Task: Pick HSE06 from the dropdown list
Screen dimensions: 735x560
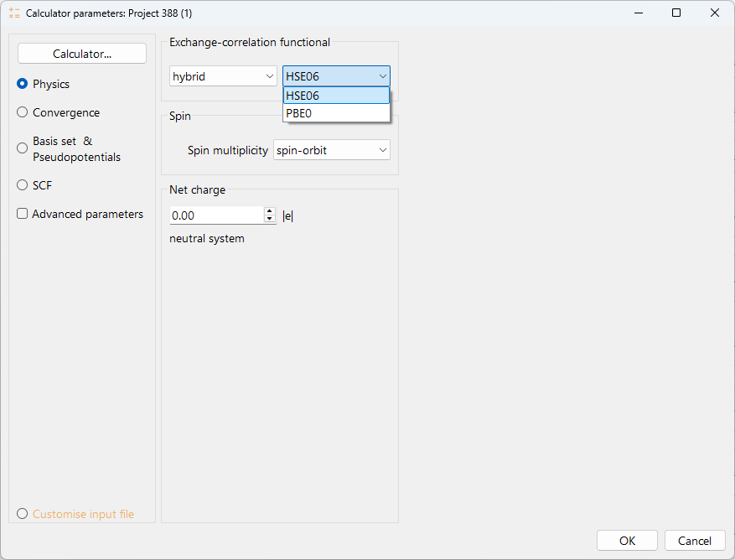Action: pos(336,96)
